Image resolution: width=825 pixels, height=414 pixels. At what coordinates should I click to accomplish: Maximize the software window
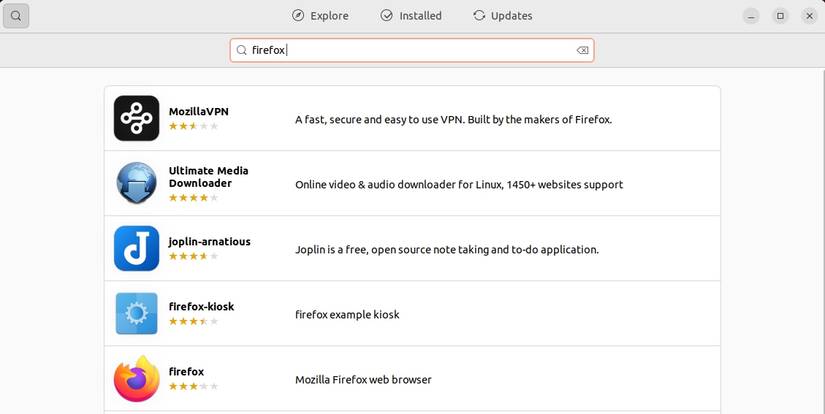coord(780,16)
